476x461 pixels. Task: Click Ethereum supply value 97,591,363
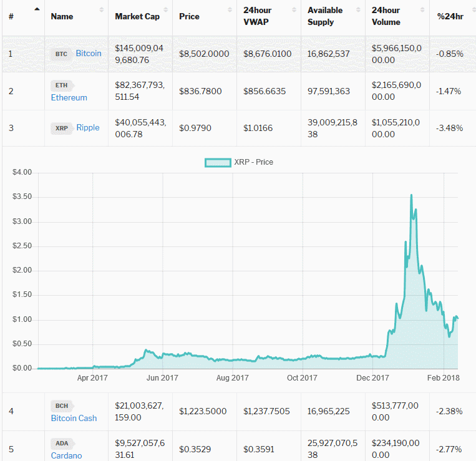[329, 91]
